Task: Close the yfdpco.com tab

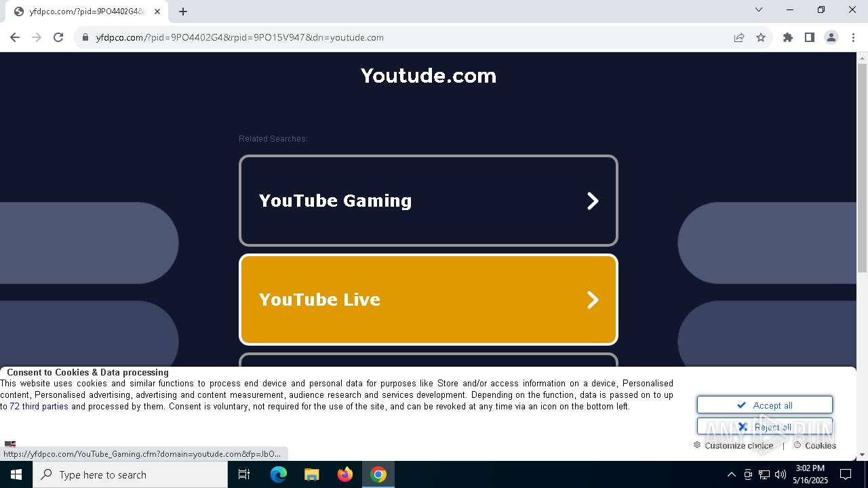Action: [157, 12]
